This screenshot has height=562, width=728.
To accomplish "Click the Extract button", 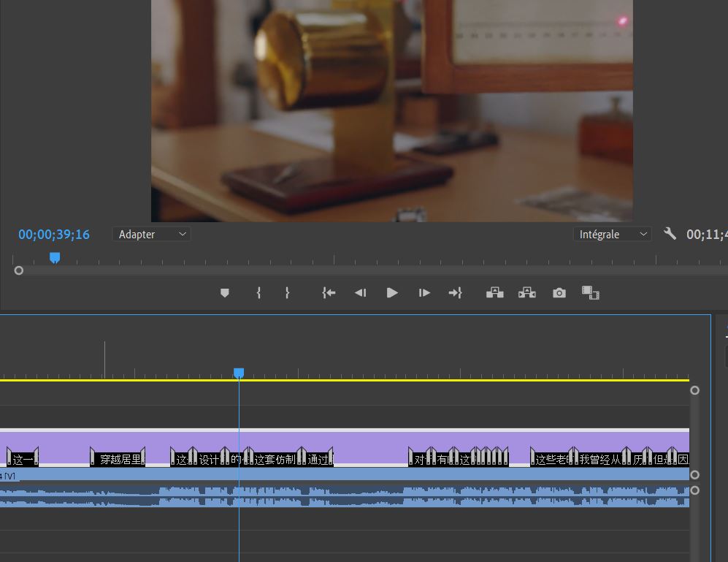I will click(526, 293).
